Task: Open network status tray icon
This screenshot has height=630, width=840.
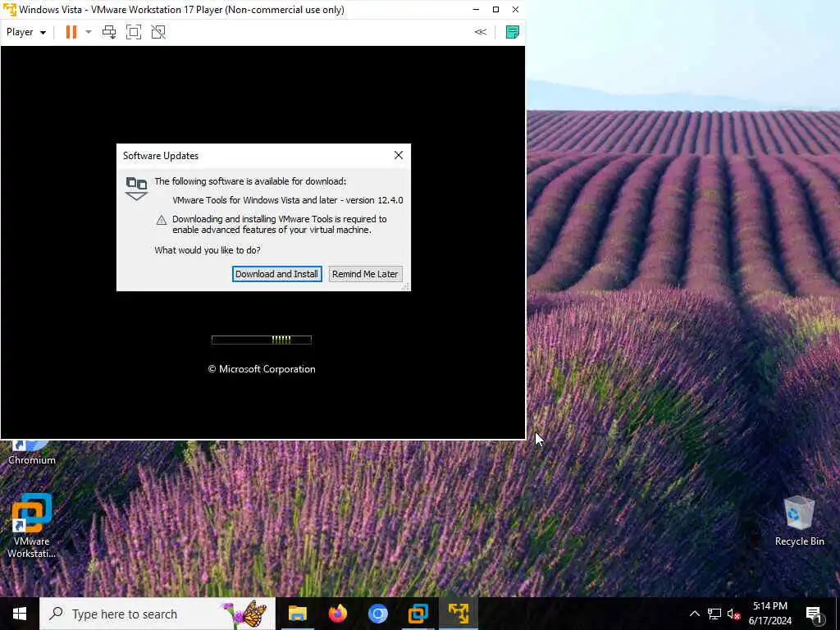Action: coord(714,614)
